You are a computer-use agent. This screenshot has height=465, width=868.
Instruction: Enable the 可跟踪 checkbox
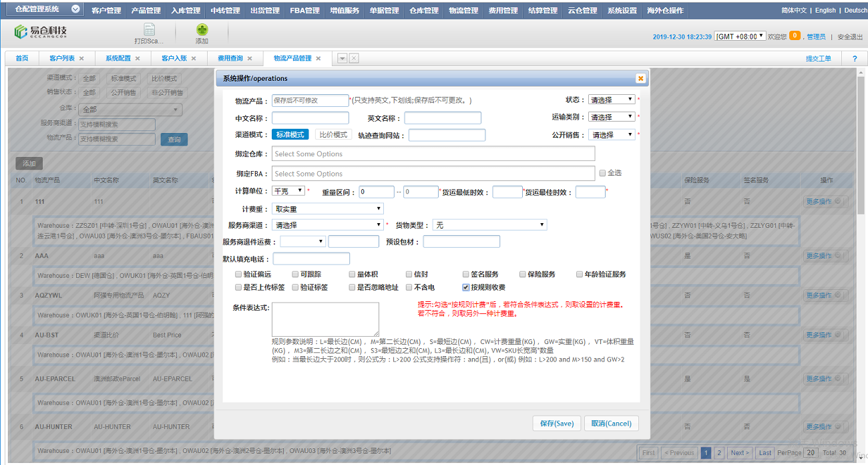pos(296,275)
